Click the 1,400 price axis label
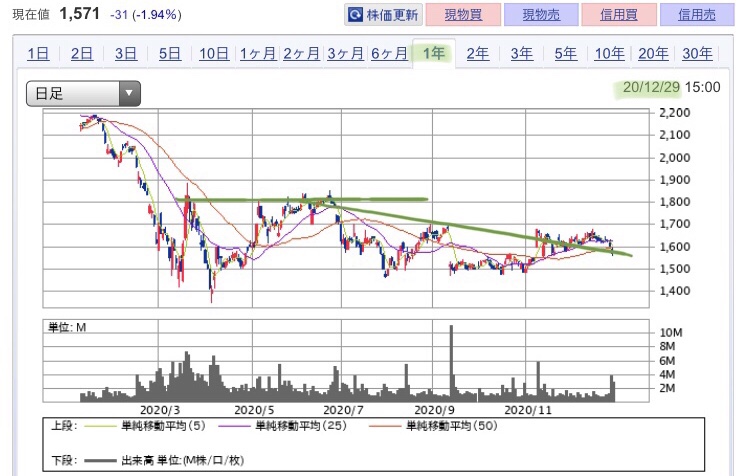Image resolution: width=749 pixels, height=476 pixels. coord(674,291)
